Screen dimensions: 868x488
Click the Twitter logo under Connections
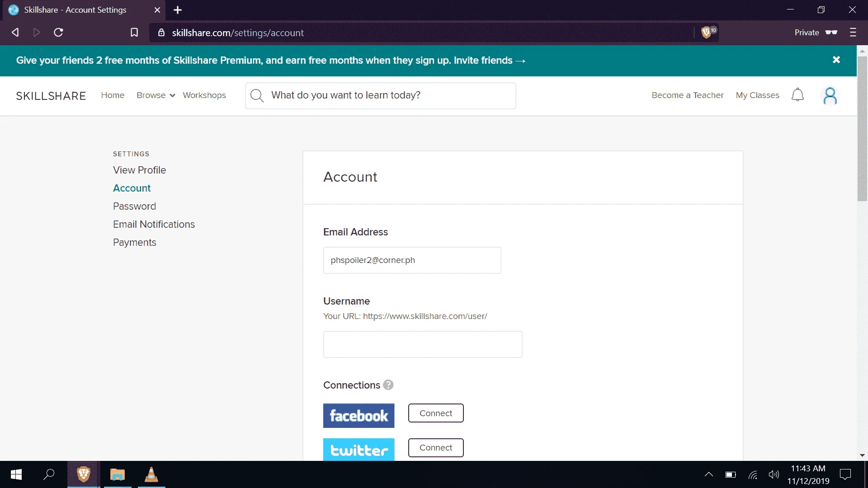point(359,450)
